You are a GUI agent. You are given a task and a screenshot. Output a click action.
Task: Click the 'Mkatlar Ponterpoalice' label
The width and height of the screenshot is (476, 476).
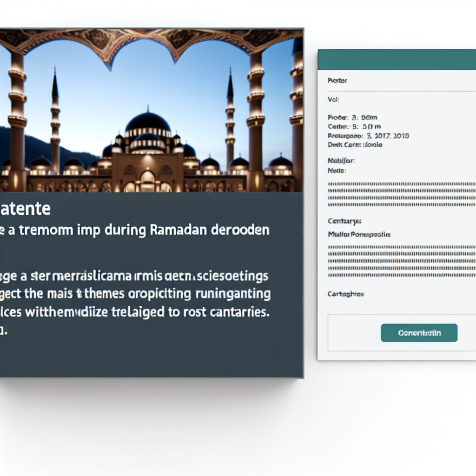tap(359, 234)
